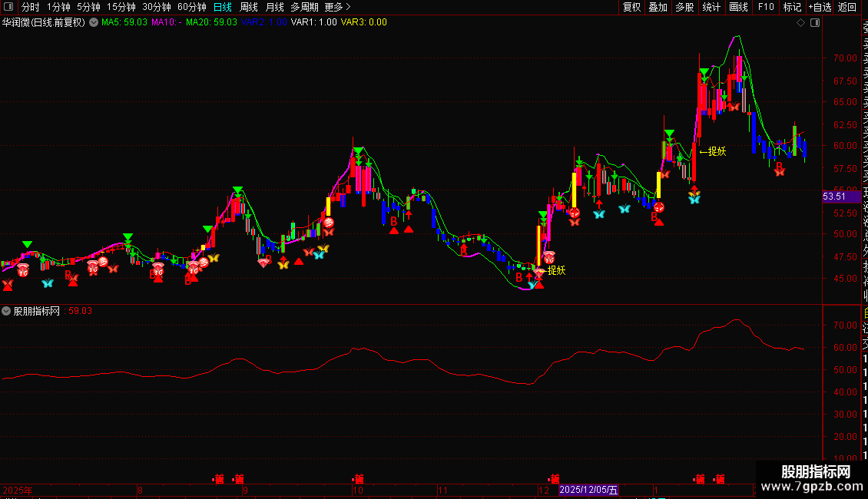Expand the 股朋指标网 sub-indicator dropdown arrow
Image resolution: width=868 pixels, height=499 pixels.
click(x=7, y=311)
